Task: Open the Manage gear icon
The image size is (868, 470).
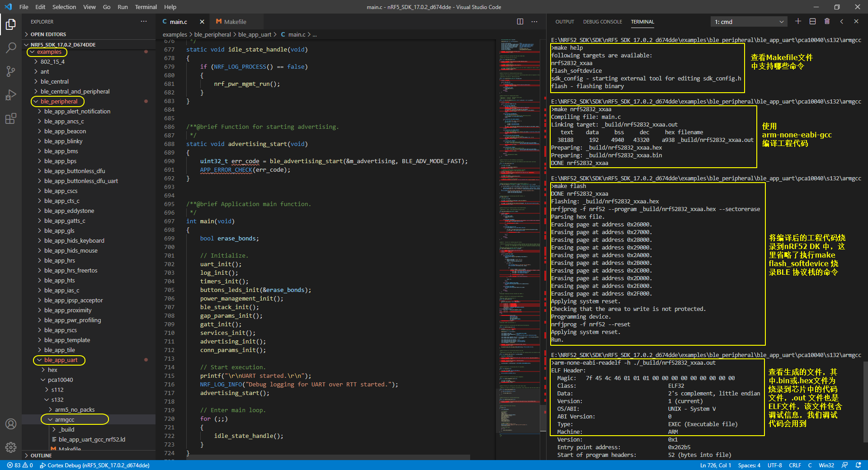Action: tap(11, 447)
